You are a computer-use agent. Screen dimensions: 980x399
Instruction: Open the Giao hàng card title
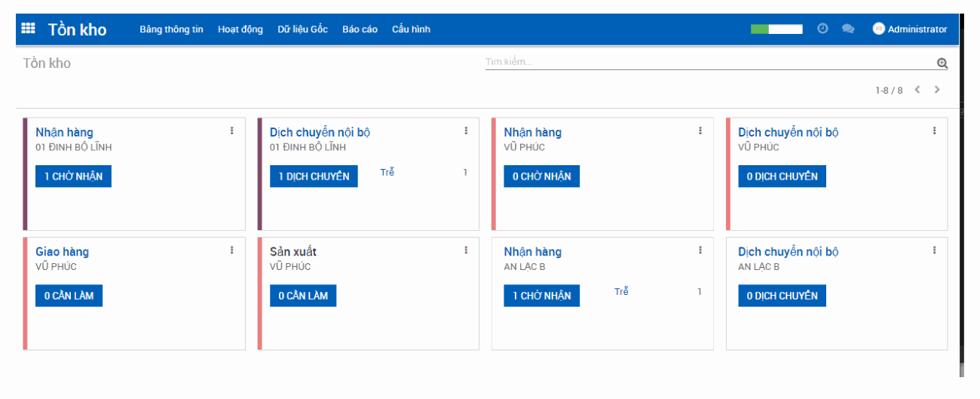coord(62,252)
